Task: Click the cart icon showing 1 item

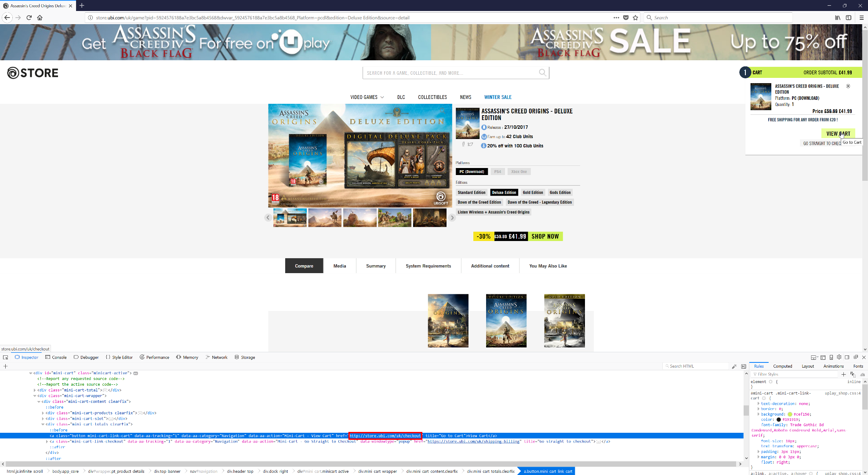Action: (745, 73)
